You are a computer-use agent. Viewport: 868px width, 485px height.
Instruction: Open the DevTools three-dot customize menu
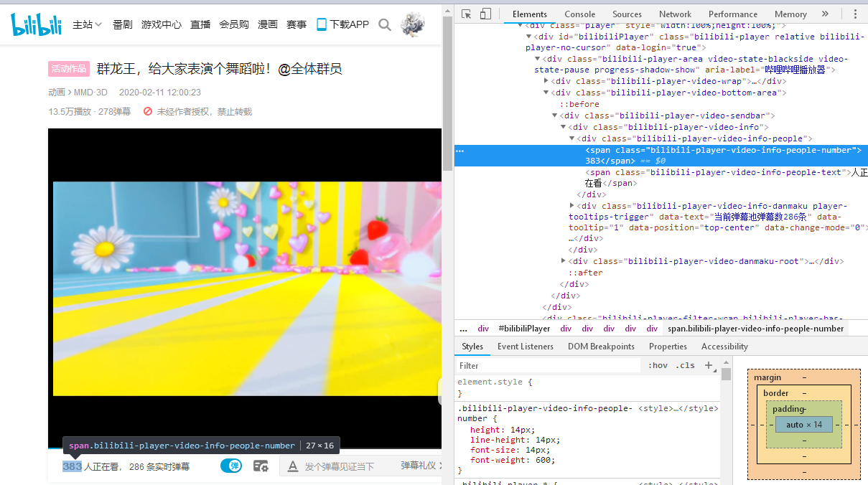coord(855,14)
